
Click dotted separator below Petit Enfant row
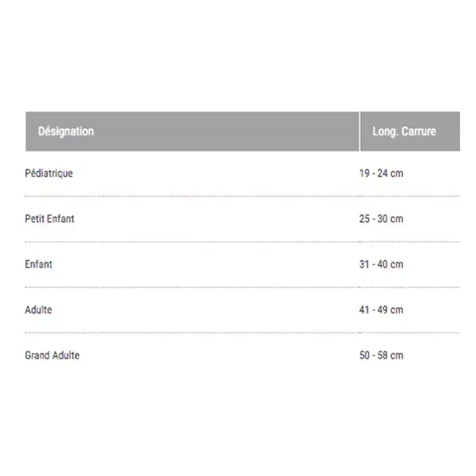point(243,242)
